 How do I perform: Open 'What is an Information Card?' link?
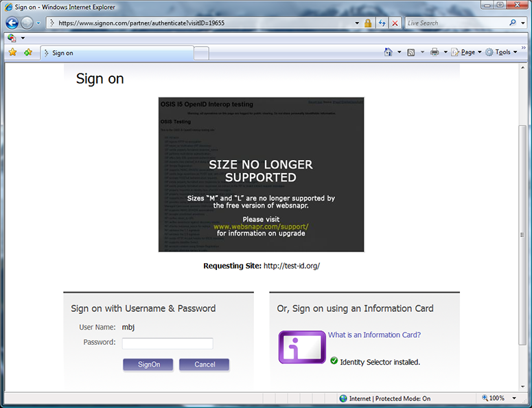click(x=374, y=335)
